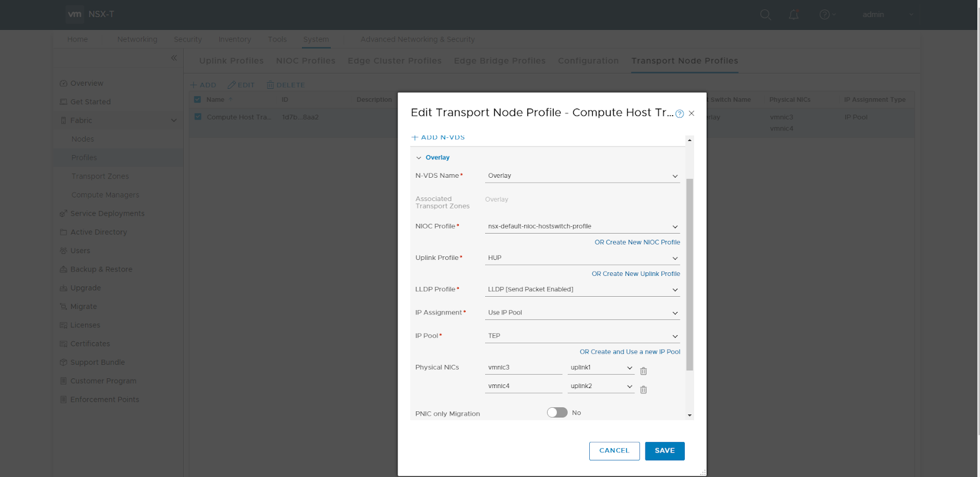Click the SAVE button
Viewport: 980px width, 477px height.
tap(664, 451)
